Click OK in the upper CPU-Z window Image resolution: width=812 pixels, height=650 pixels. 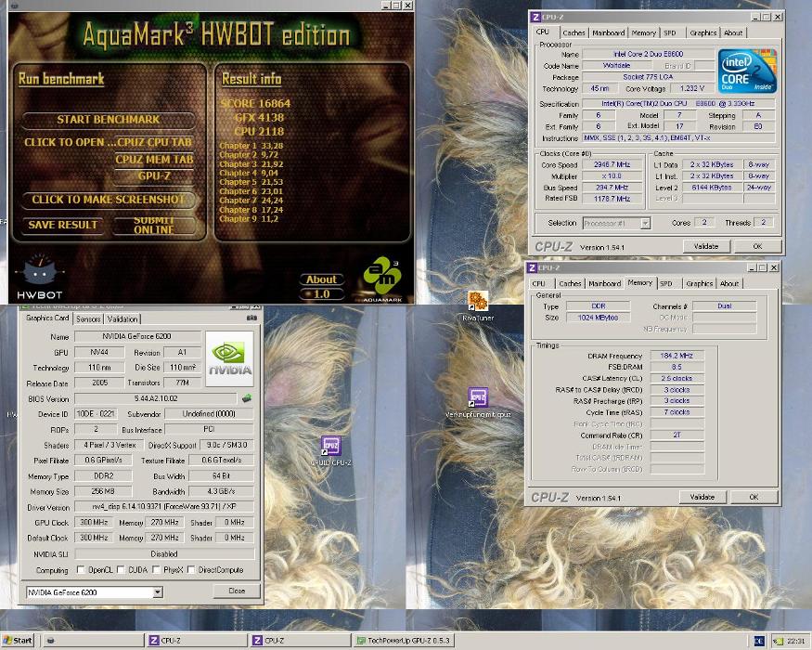[757, 246]
